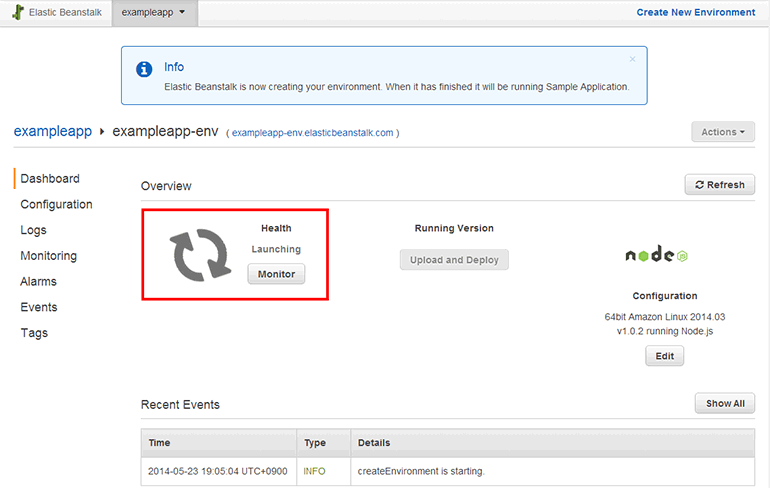Open the Configuration sidebar item

[56, 205]
